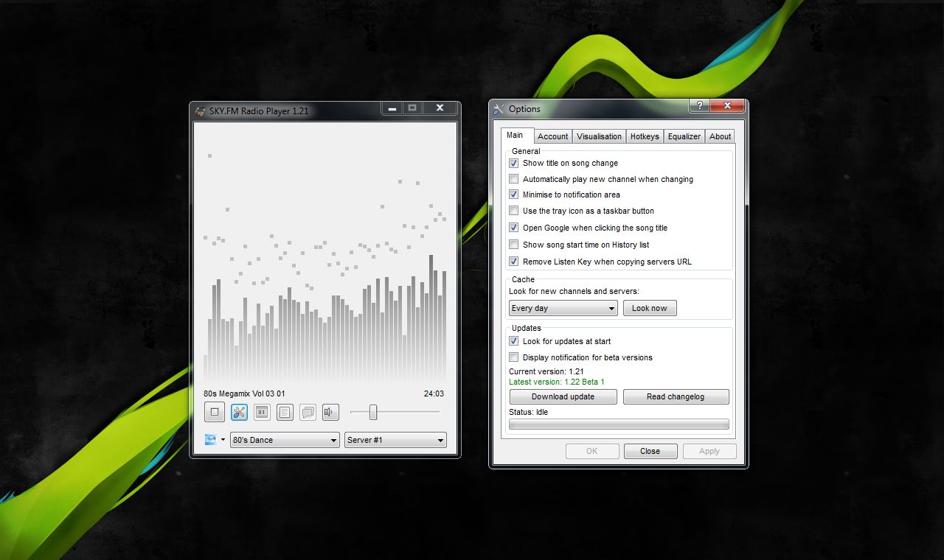This screenshot has height=560, width=944.
Task: Click the Status: Idle text
Action: (528, 412)
